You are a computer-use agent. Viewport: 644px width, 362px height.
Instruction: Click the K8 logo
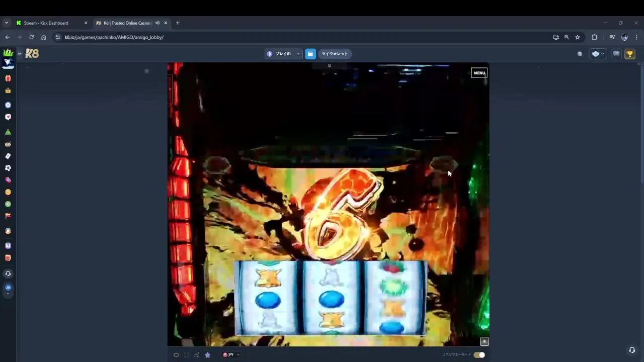pyautogui.click(x=32, y=53)
